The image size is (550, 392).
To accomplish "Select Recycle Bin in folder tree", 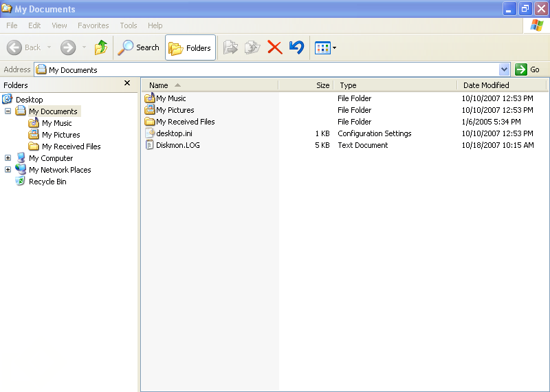I will click(x=47, y=182).
